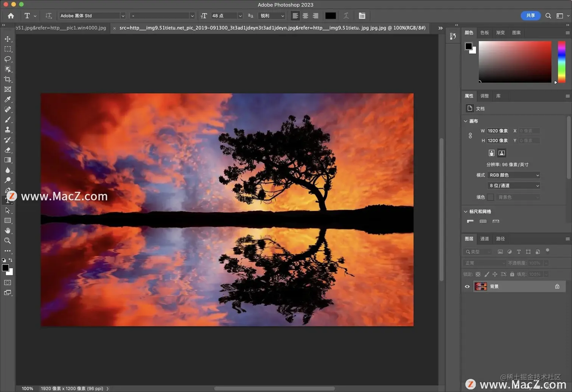Select the History Brush tool
The image size is (572, 392).
tap(8, 140)
